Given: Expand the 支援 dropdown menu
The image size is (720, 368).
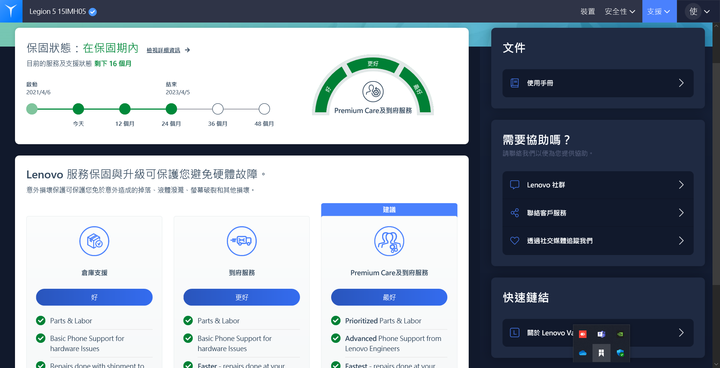Looking at the screenshot, I should pyautogui.click(x=659, y=11).
